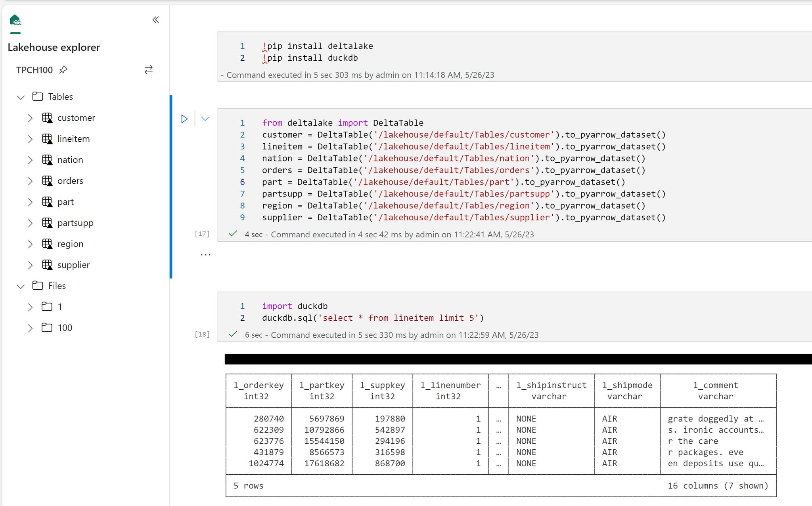Open run options dropdown next to play
This screenshot has width=812, height=506.
coord(205,119)
